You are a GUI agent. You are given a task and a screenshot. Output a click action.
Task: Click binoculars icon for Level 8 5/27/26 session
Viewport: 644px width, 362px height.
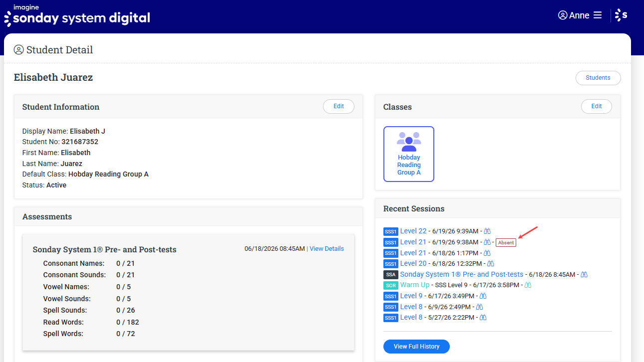pos(483,318)
